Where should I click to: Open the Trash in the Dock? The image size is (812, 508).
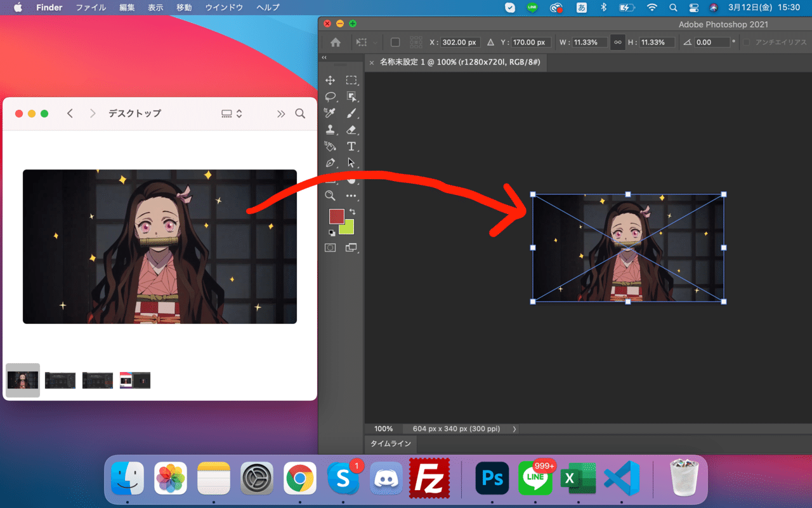tap(684, 478)
